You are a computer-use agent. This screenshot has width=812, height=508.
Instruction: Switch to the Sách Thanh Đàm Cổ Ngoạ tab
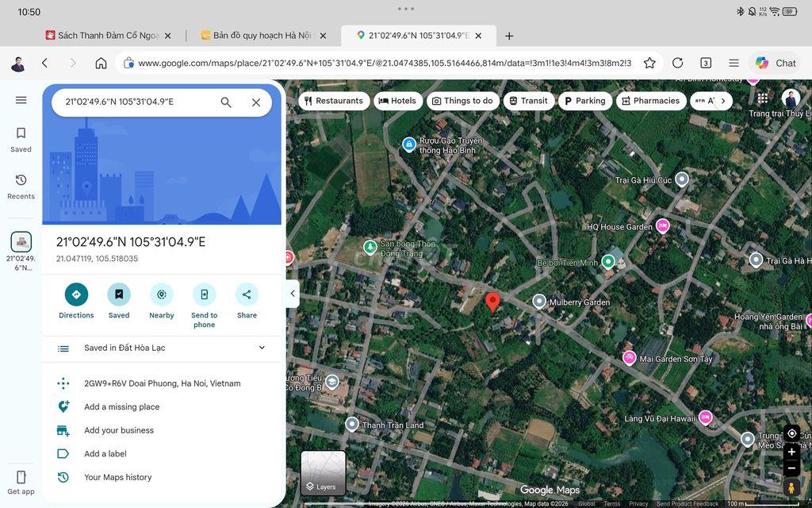[x=108, y=36]
